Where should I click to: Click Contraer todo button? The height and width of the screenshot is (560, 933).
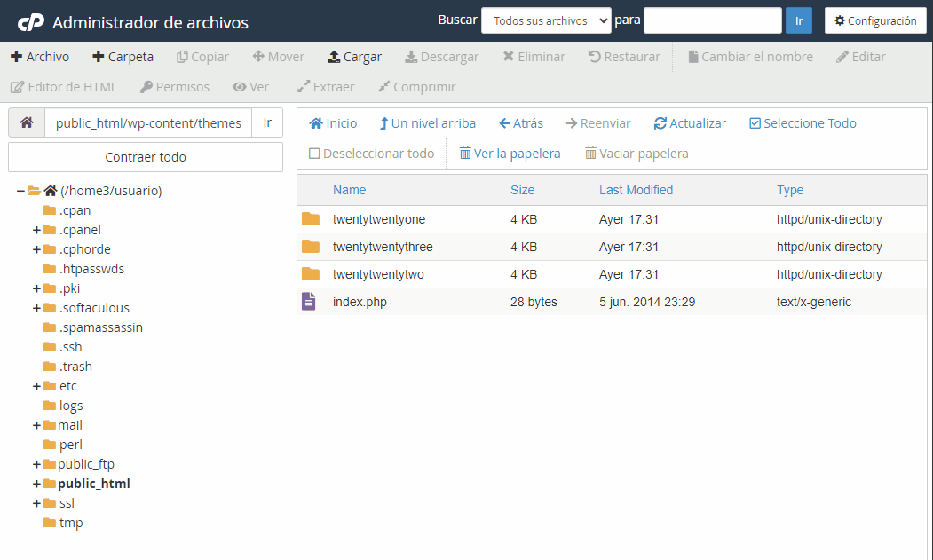[146, 157]
